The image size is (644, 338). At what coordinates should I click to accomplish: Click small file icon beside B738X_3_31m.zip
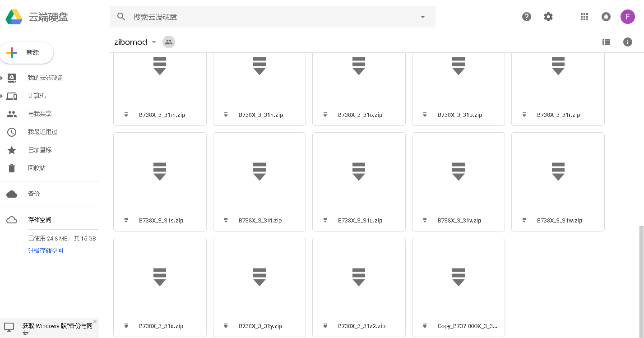click(126, 115)
